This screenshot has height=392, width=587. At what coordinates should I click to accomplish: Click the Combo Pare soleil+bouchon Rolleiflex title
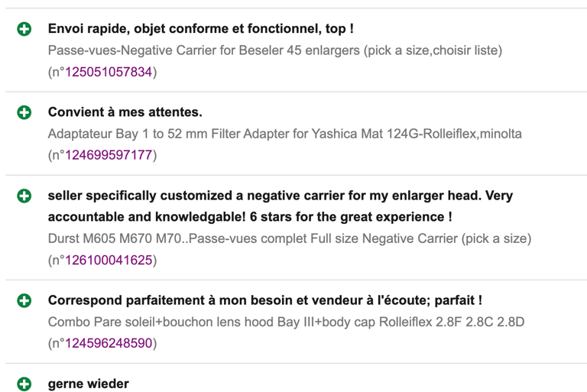tap(287, 322)
